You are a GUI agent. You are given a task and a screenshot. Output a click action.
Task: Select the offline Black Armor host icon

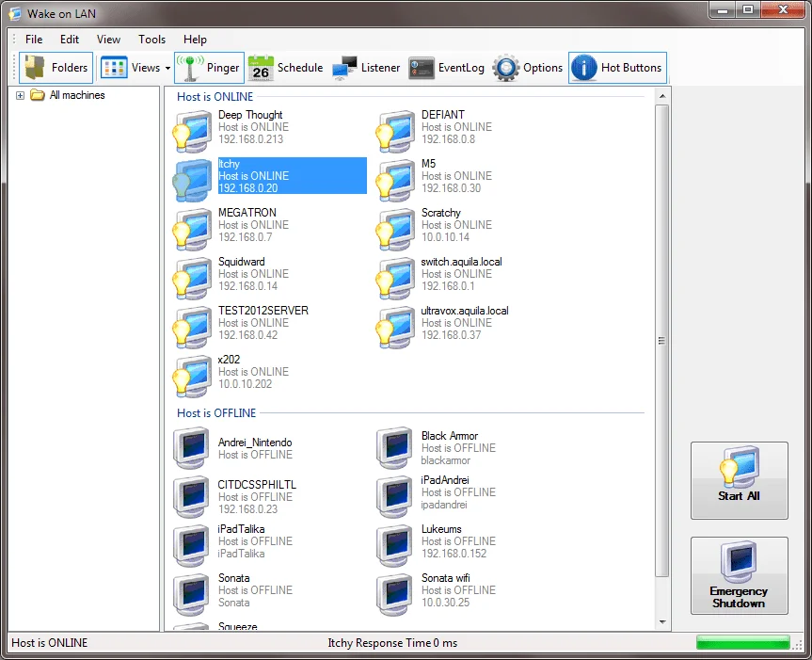click(396, 448)
